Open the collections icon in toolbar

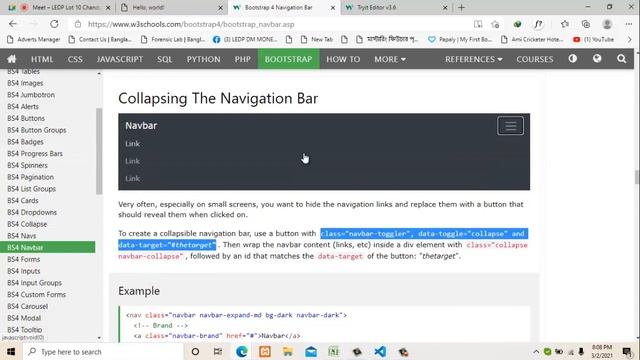586,24
